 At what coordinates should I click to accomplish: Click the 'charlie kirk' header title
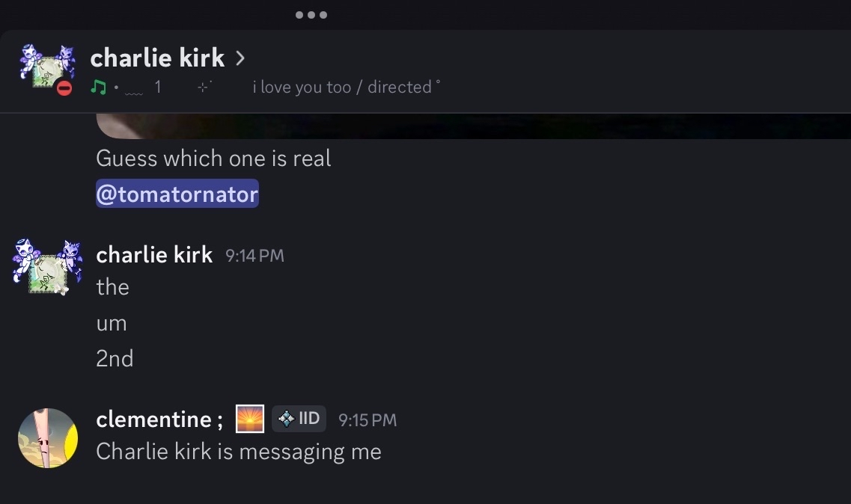[157, 58]
